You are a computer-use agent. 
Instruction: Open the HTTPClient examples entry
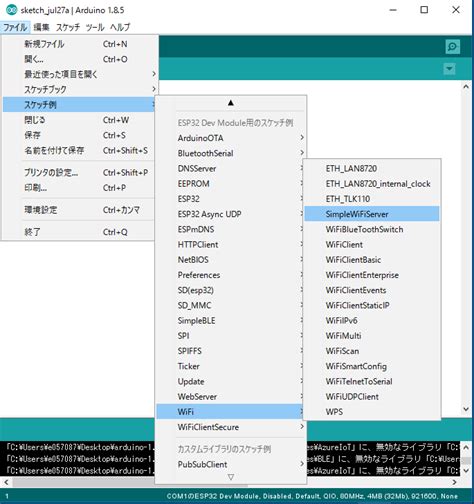(x=230, y=245)
